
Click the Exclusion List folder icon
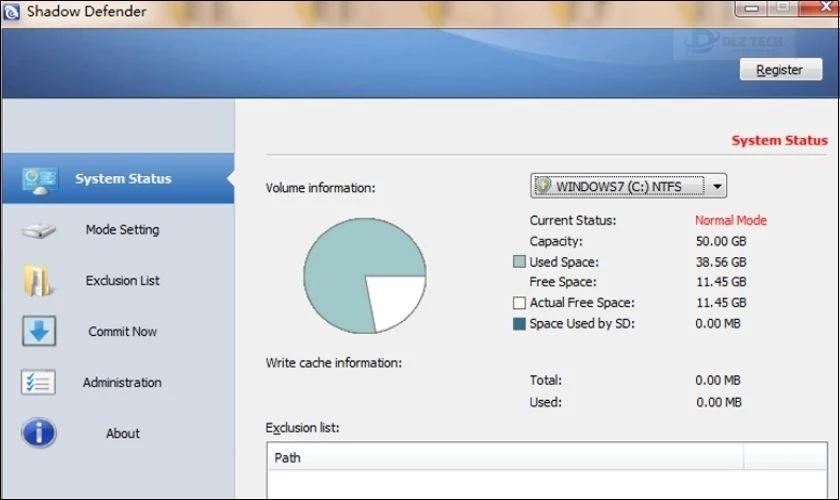click(38, 280)
